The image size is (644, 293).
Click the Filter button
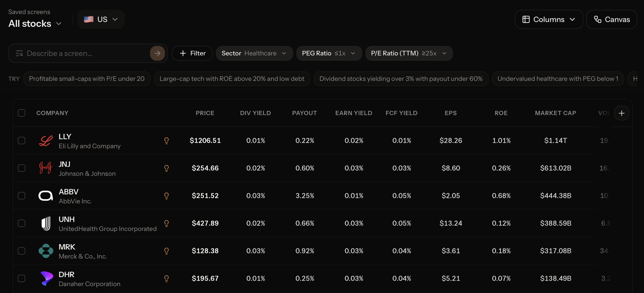192,53
